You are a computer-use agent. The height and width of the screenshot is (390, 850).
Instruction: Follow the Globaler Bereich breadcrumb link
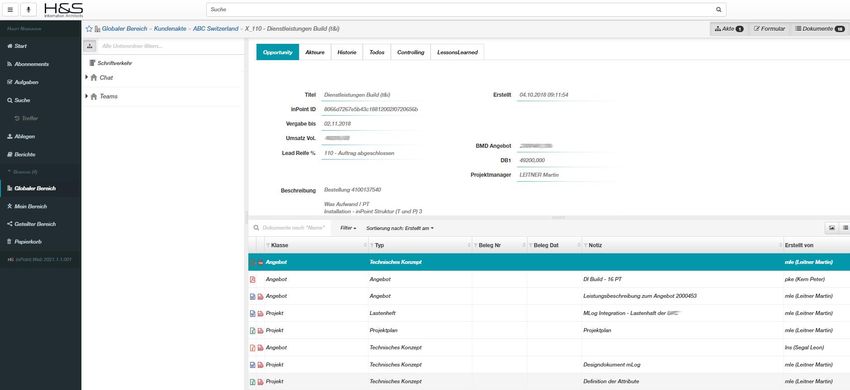coord(124,29)
